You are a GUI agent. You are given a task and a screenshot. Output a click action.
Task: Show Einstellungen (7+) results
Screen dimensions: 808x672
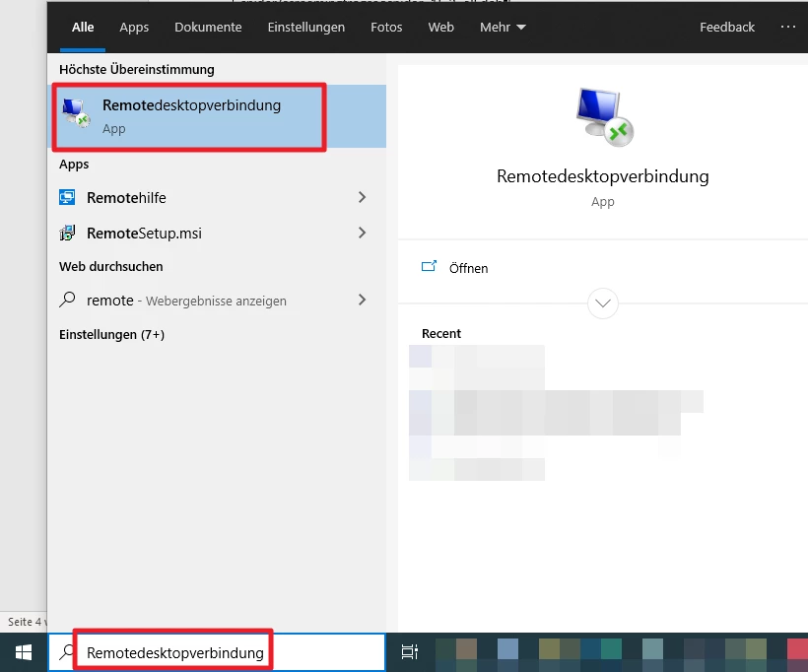coord(111,335)
